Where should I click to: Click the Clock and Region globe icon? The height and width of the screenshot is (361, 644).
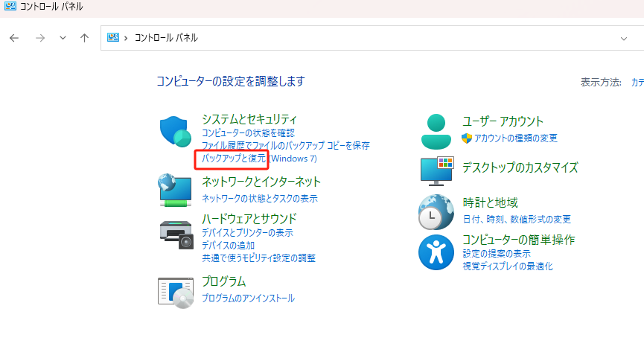pos(436,211)
